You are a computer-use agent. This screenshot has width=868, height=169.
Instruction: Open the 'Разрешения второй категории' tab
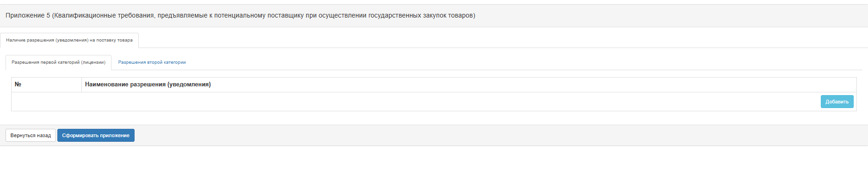(x=152, y=62)
